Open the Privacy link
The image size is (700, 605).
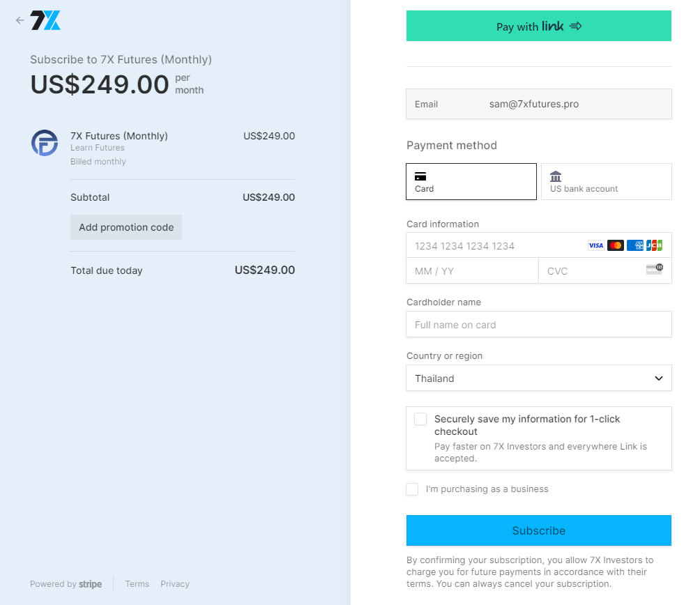click(x=175, y=584)
